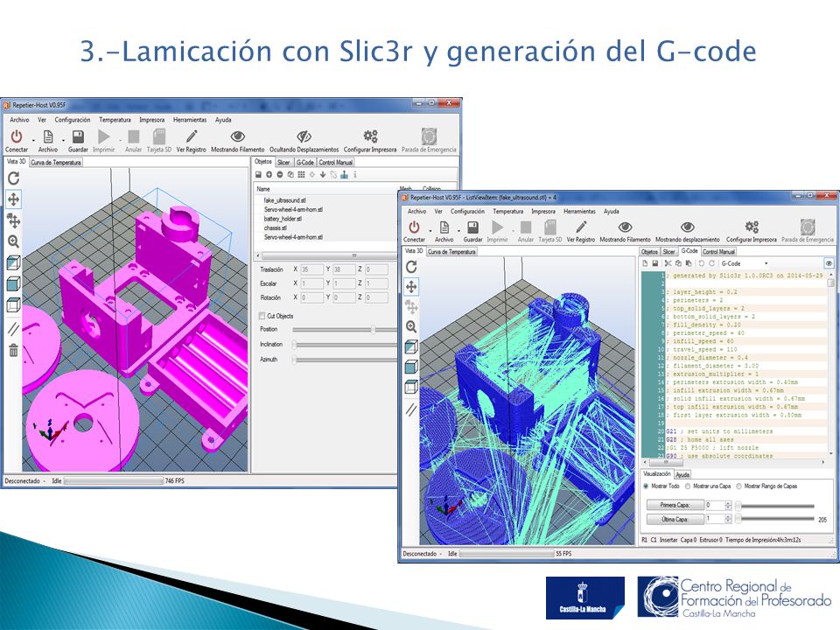Click add object plus icon in Objetos toolbar
Screen dimensions: 840x630
point(269,175)
